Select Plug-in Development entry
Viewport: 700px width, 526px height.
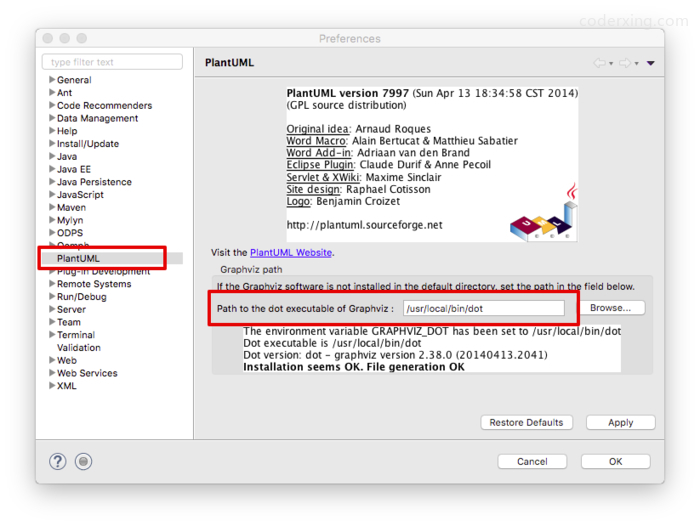103,271
